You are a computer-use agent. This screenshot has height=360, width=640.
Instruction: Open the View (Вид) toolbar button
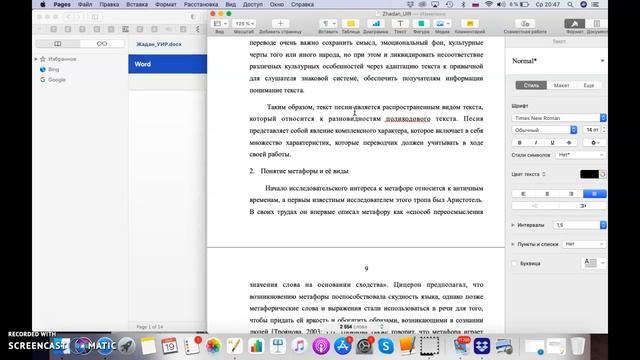(220, 24)
